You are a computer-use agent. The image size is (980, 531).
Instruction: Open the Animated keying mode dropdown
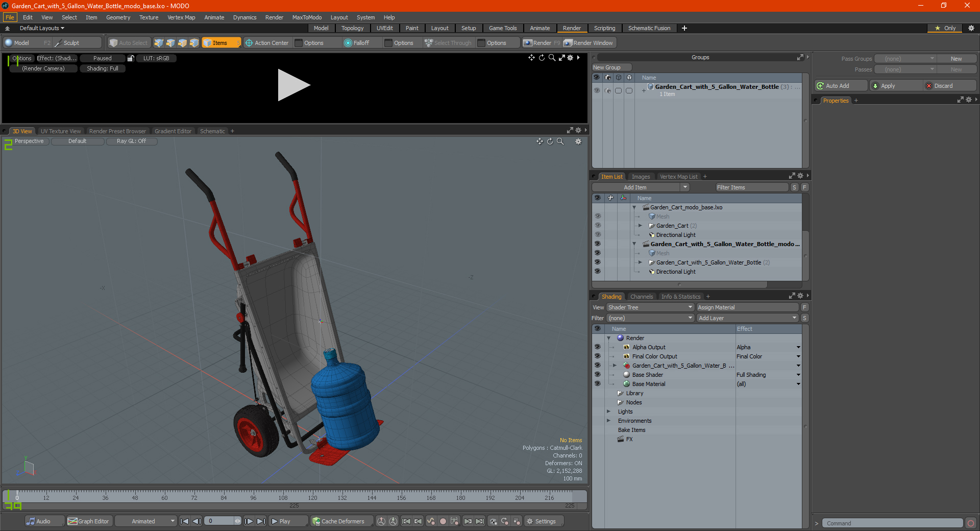click(x=146, y=521)
